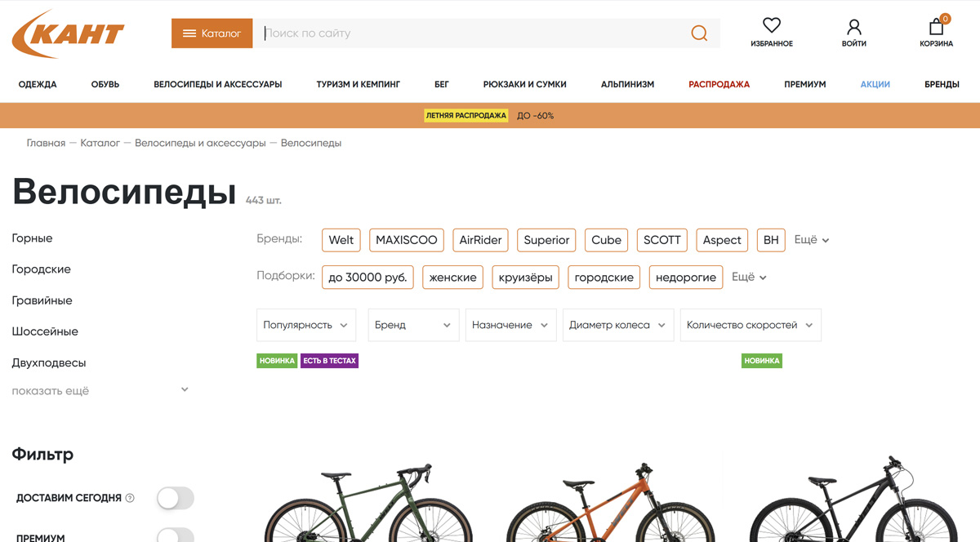Open Премиум menu

tap(805, 84)
